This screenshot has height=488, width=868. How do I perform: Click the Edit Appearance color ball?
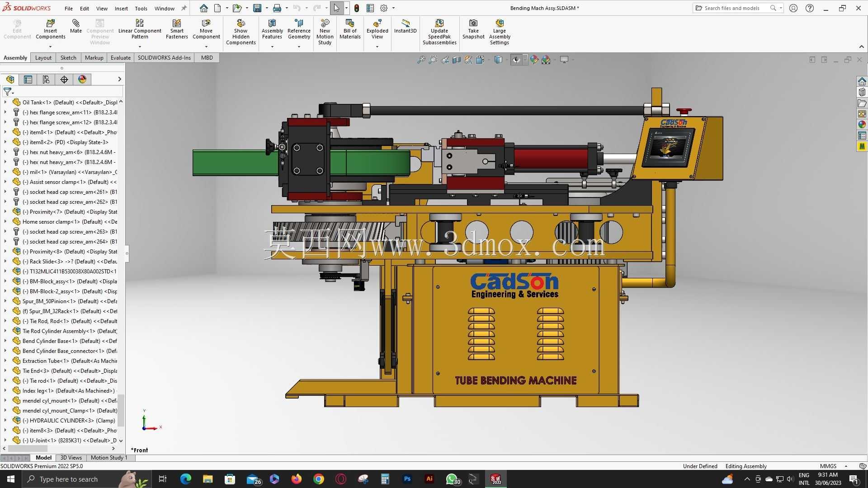(534, 60)
